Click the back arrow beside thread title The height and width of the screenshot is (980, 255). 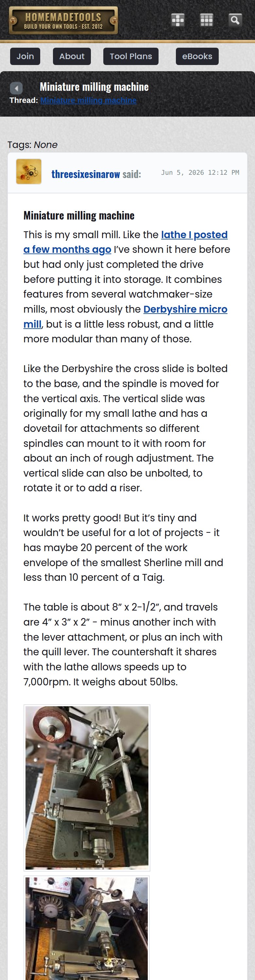coord(16,88)
